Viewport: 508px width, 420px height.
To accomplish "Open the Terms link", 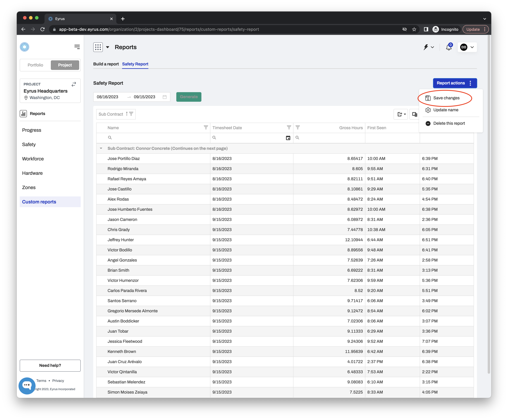I will coord(41,381).
